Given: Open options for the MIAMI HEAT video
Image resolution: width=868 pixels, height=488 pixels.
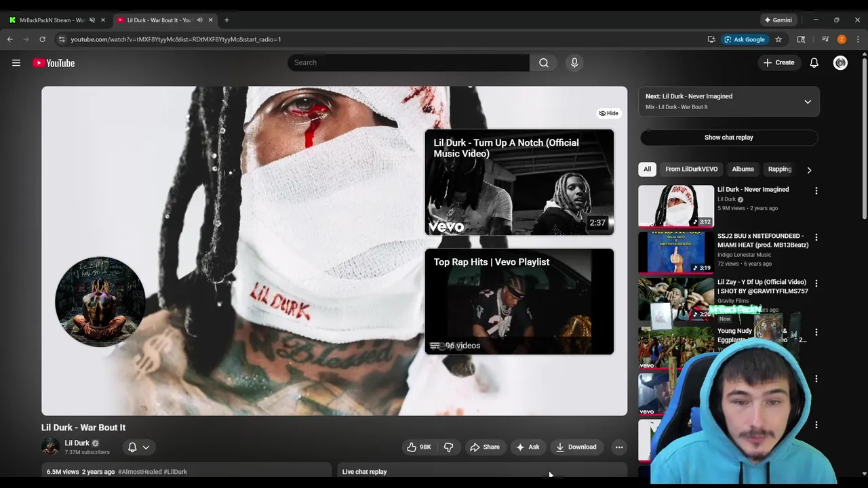Looking at the screenshot, I should (816, 237).
